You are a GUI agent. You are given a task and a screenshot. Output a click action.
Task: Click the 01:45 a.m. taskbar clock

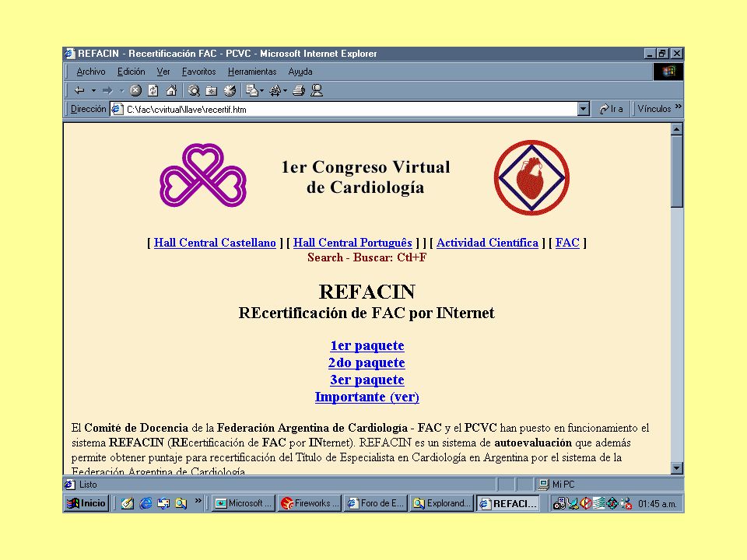658,504
